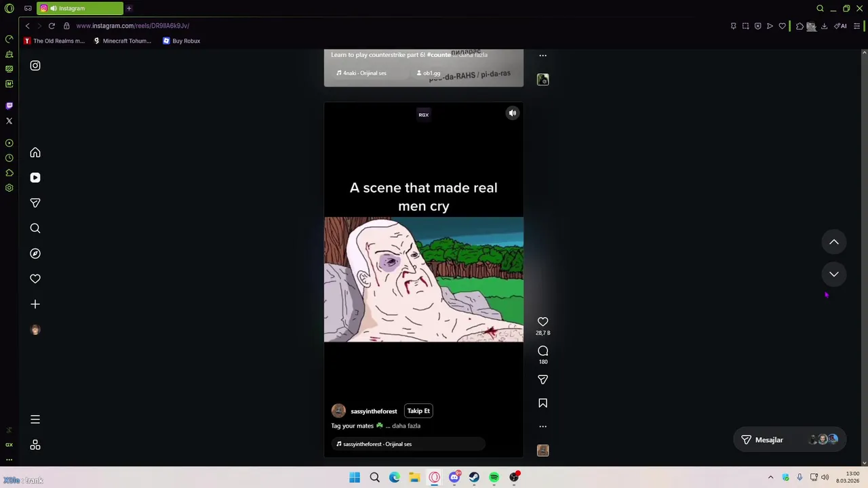The width and height of the screenshot is (868, 488).
Task: Open more options for the counterstrike reel above
Action: coord(542,56)
